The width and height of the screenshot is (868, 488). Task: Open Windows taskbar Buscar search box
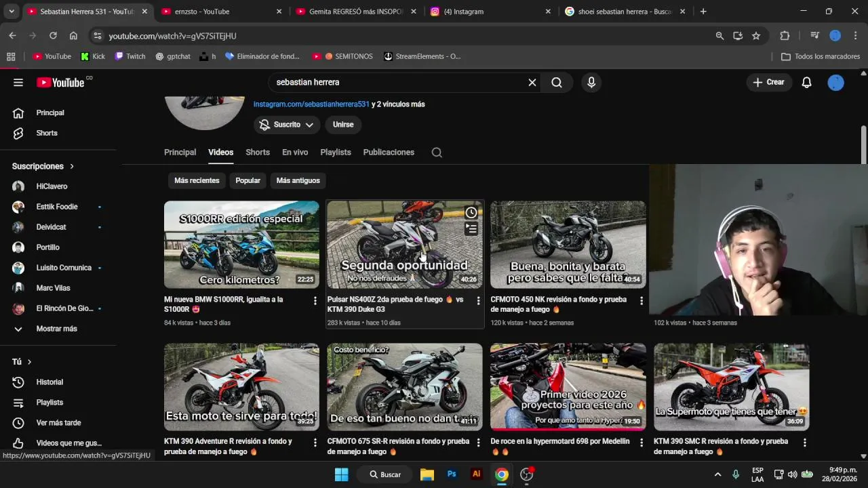[x=384, y=474]
